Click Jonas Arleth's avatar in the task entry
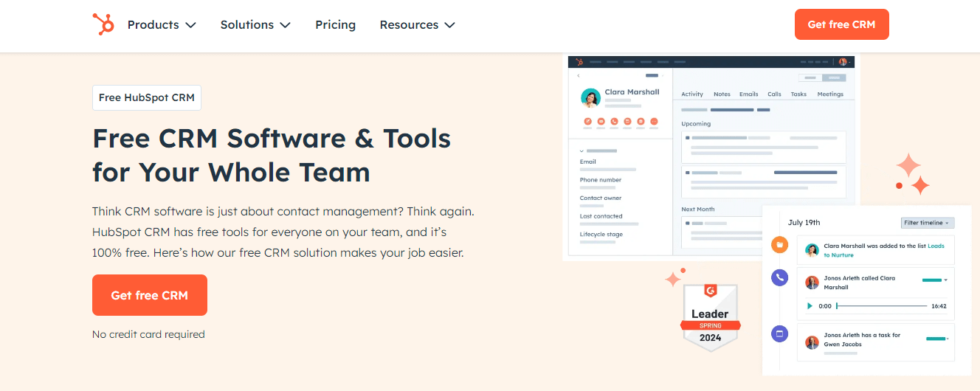This screenshot has height=391, width=980. pos(812,342)
